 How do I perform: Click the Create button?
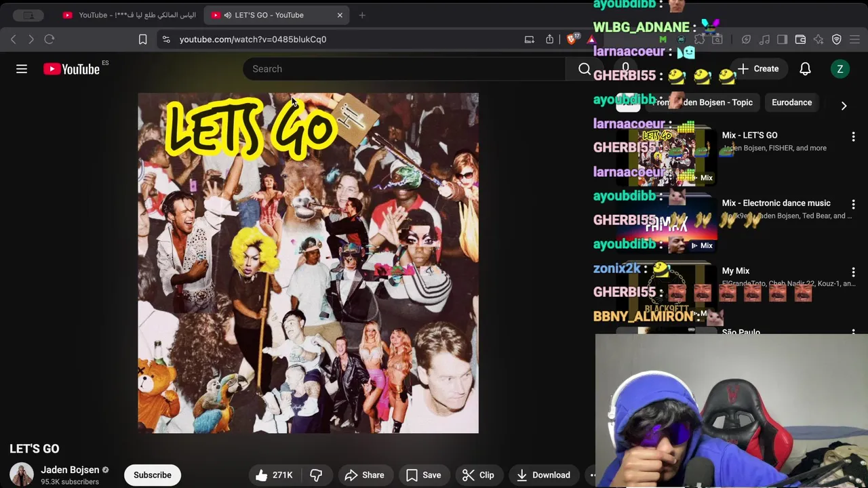[758, 68]
